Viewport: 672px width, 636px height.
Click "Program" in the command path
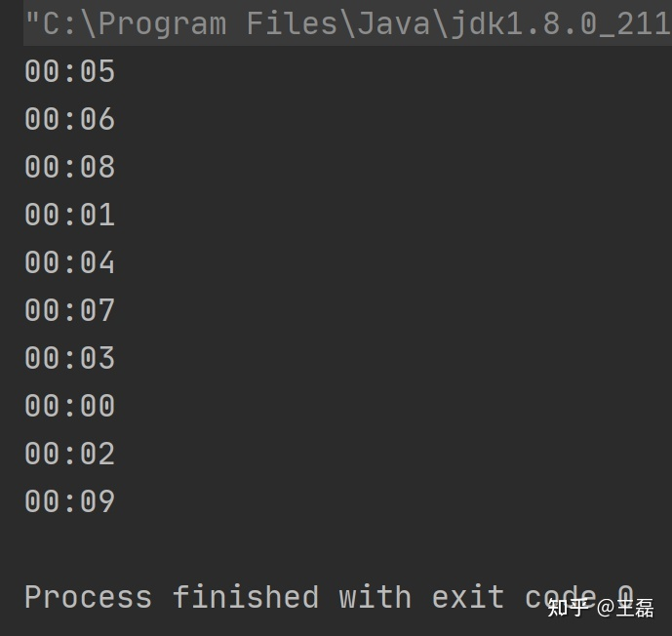[162, 23]
